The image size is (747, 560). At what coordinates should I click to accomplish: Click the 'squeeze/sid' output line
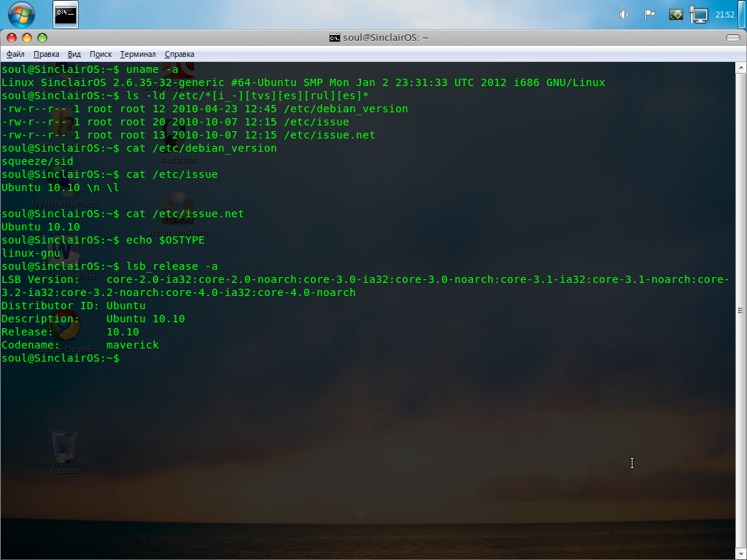click(37, 161)
